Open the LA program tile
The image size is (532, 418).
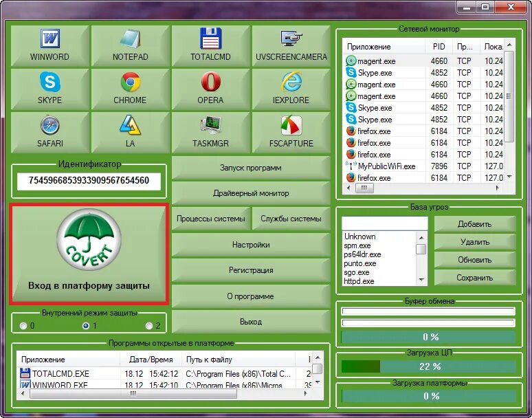(x=131, y=133)
